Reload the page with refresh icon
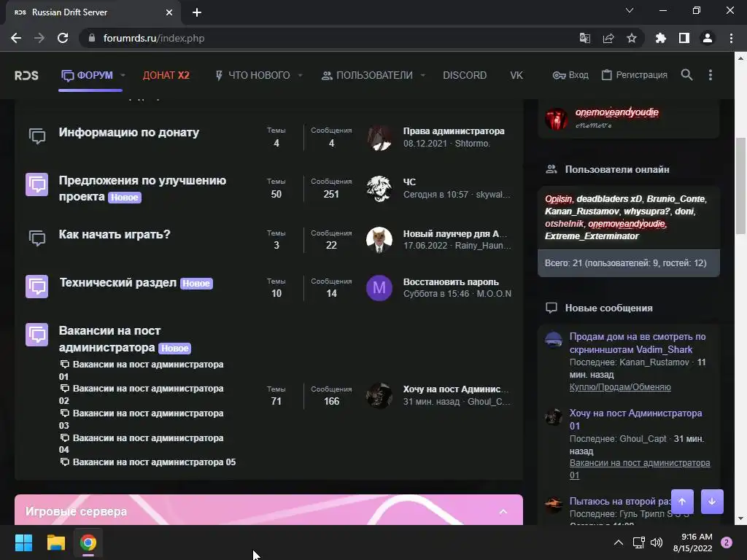747x560 pixels. click(63, 38)
